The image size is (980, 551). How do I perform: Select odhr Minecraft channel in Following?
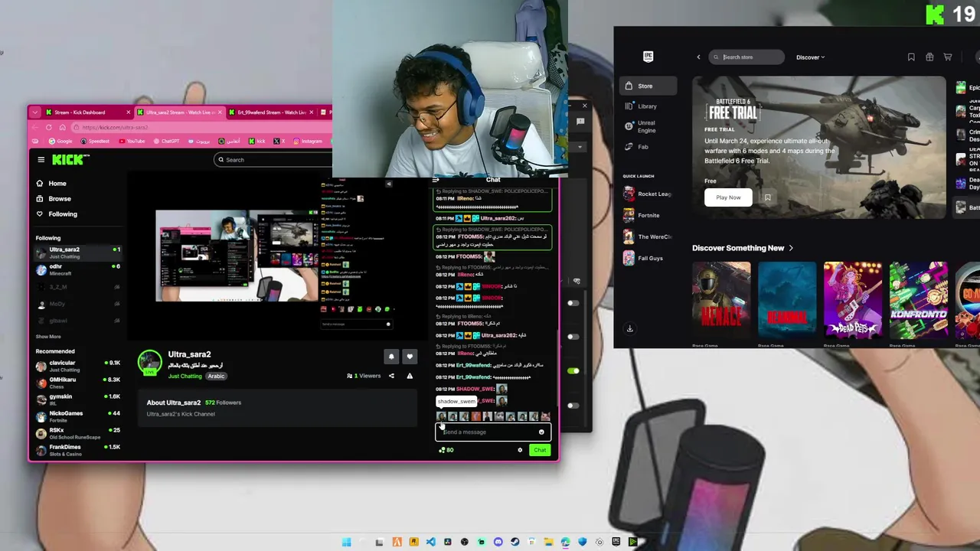click(77, 269)
